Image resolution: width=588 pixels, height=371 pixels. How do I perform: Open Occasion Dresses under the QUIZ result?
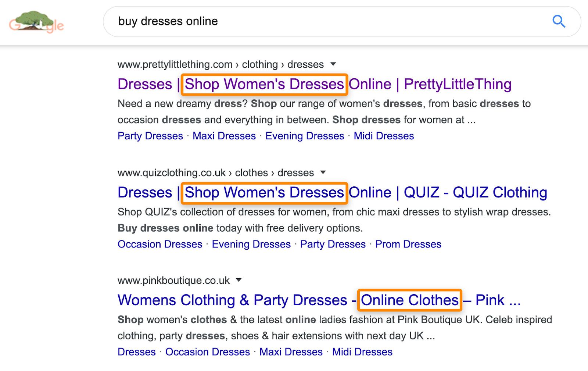point(159,244)
